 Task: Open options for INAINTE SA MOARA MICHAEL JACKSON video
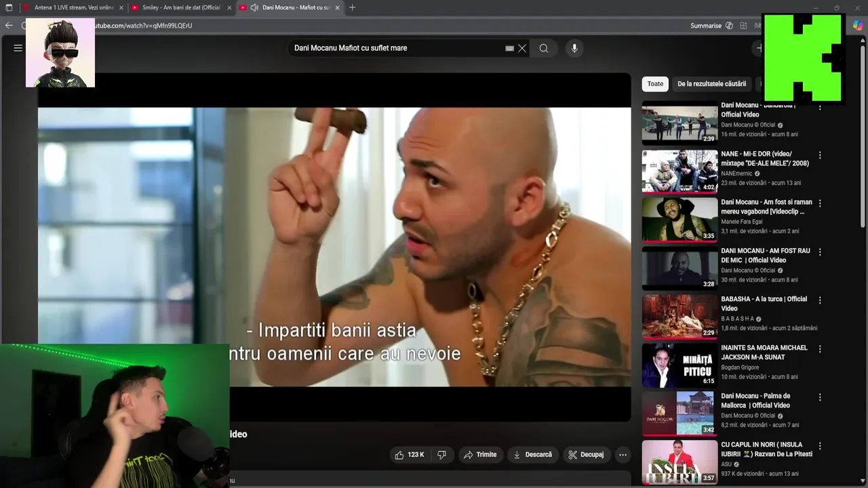point(820,349)
